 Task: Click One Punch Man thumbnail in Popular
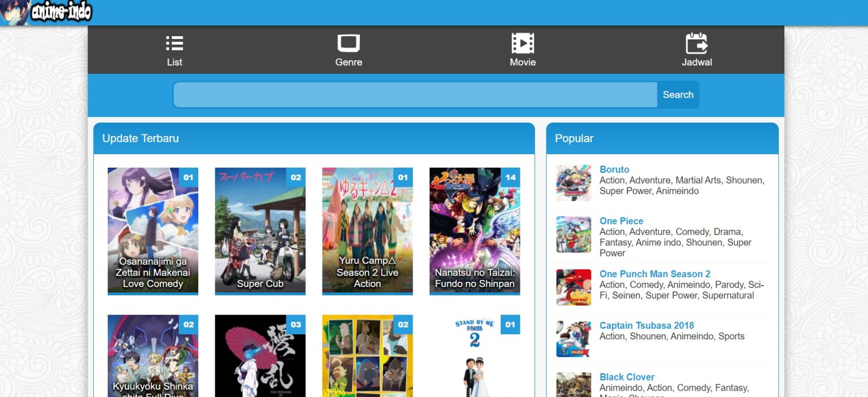coord(574,287)
